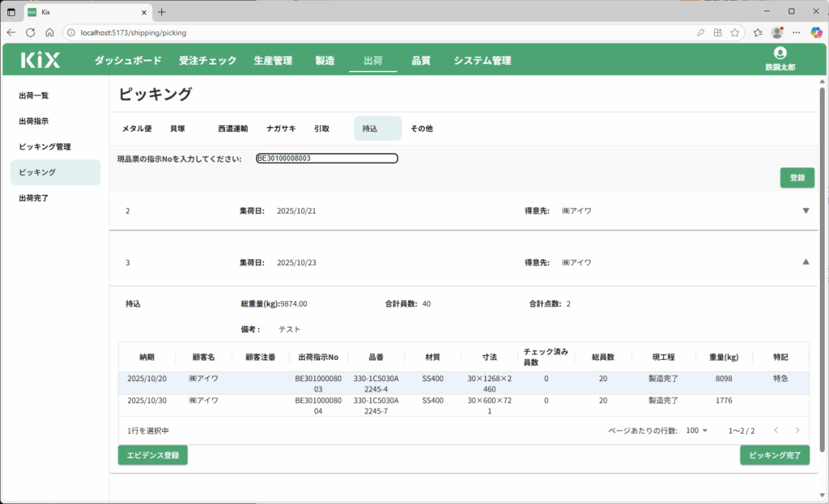Open the Copilot icon in browser toolbar

(817, 32)
